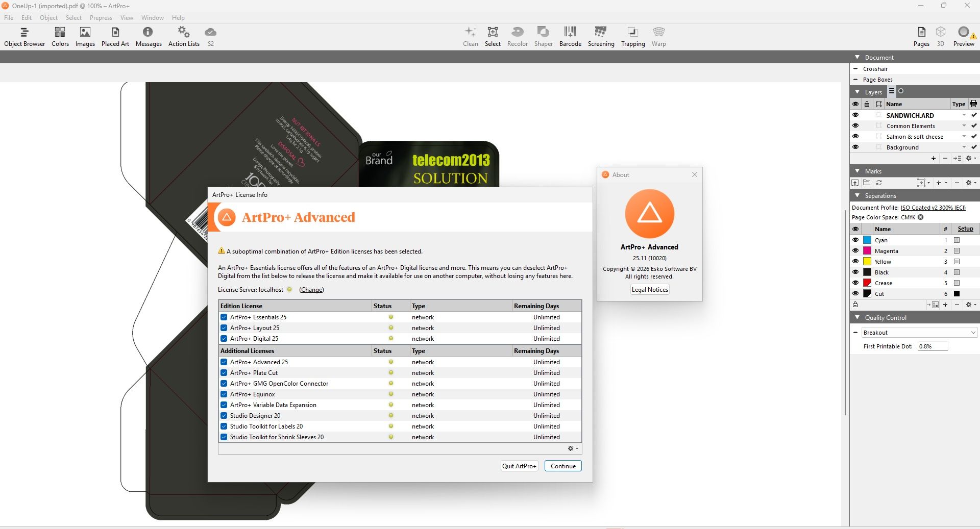Open the File menu
The width and height of the screenshot is (980, 529).
click(9, 18)
